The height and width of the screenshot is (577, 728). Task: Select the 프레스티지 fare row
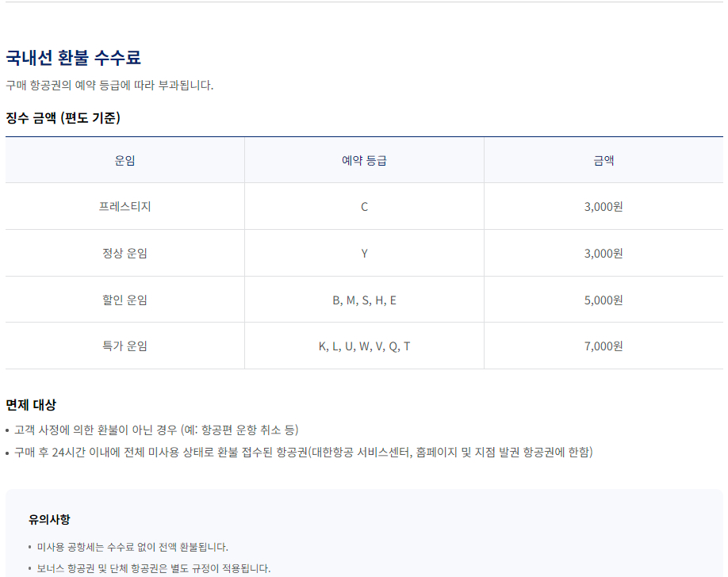[125, 207]
